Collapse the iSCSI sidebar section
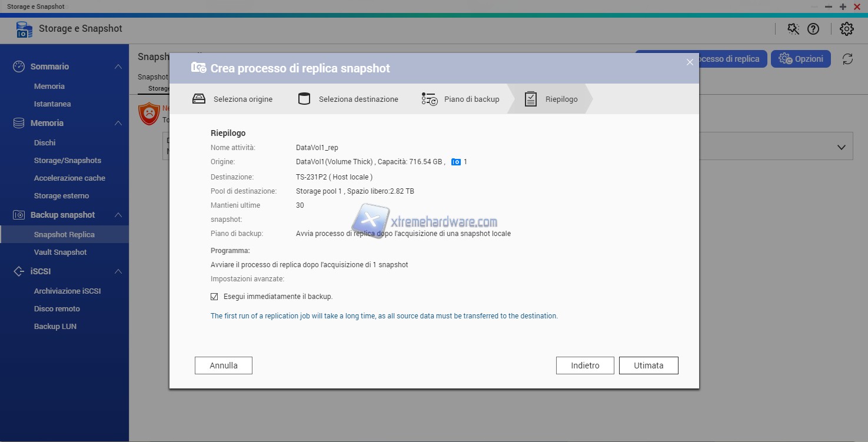The height and width of the screenshot is (442, 868). pos(118,271)
